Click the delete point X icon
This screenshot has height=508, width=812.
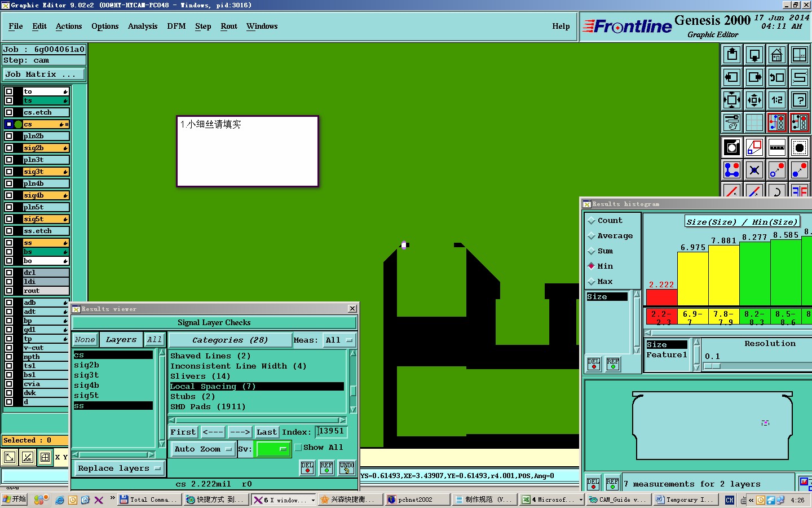pyautogui.click(x=754, y=170)
